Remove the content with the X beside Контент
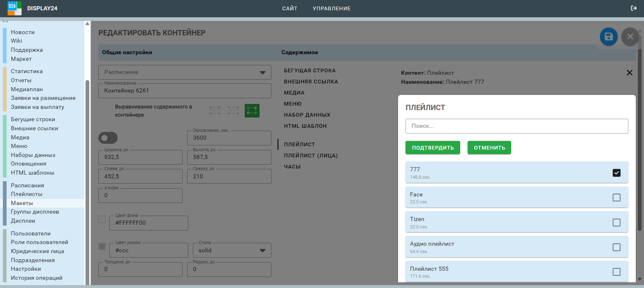The image size is (644, 288). pos(629,73)
